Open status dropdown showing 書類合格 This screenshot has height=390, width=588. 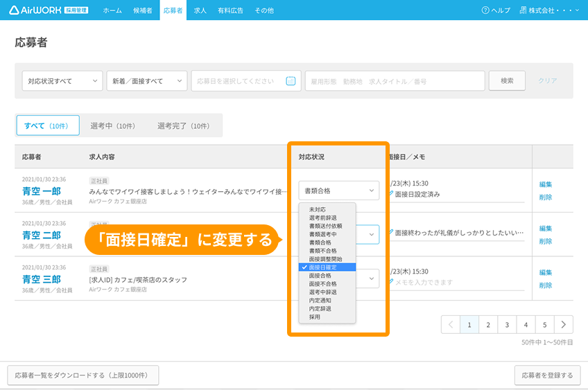tap(339, 190)
